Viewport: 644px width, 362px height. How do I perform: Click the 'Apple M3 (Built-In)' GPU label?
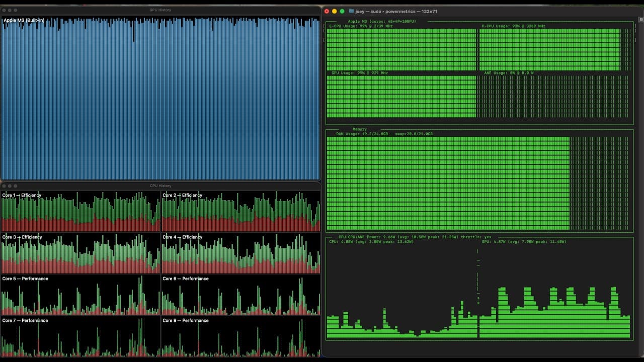coord(24,20)
